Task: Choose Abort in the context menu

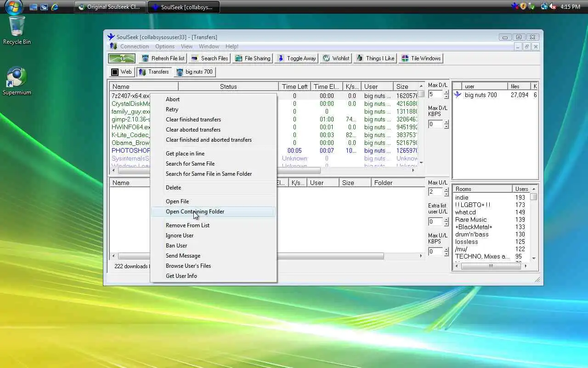Action: coord(214,99)
